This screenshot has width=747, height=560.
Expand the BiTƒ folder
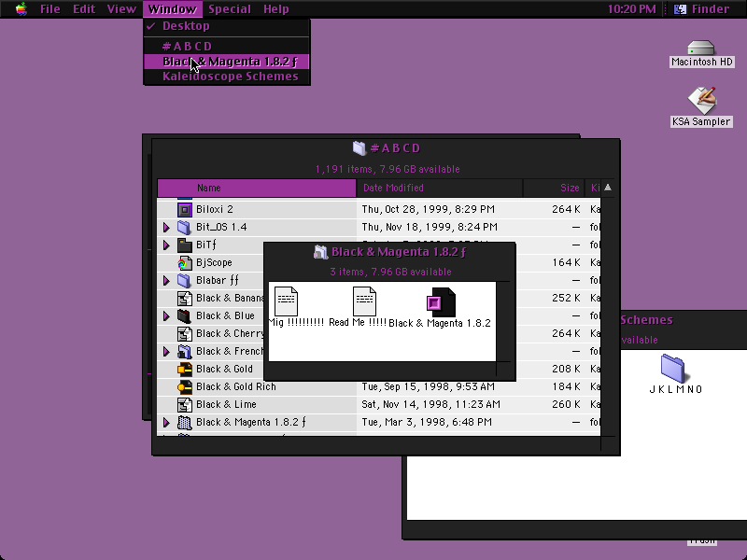166,245
